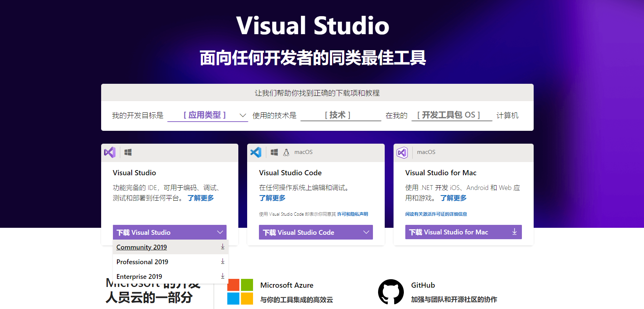Click download arrow next to Enterprise 2019
This screenshot has width=644, height=309.
(223, 276)
